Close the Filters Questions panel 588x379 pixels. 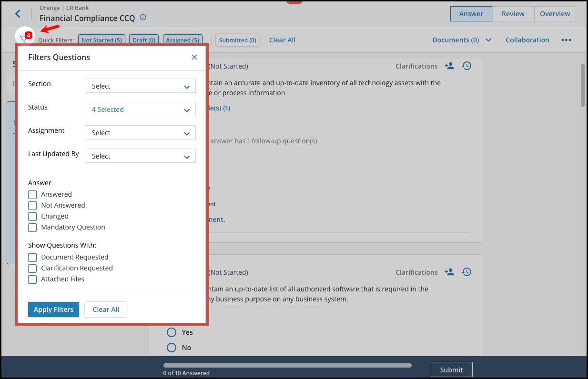[x=194, y=57]
